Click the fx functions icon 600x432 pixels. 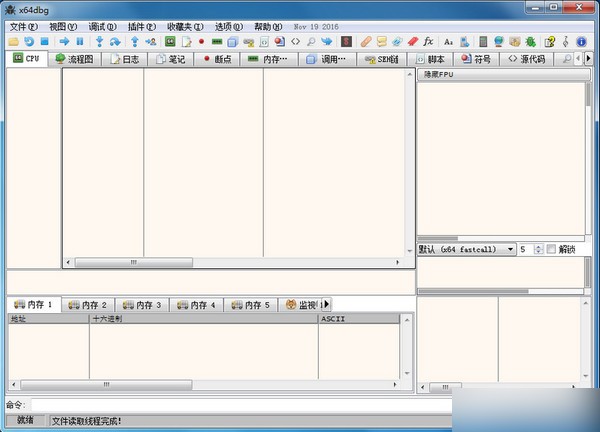[x=428, y=42]
